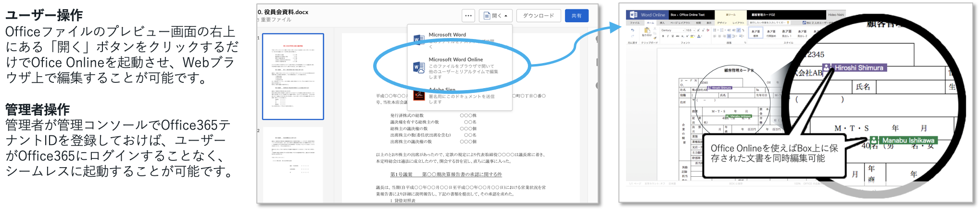The height and width of the screenshot is (210, 980).
Task: Switch to the 校閲 ribbon tab
Action: [698, 23]
